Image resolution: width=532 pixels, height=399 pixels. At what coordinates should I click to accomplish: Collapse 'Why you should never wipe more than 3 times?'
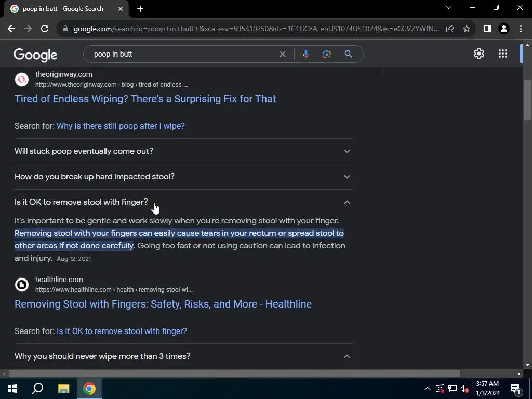tap(183, 356)
